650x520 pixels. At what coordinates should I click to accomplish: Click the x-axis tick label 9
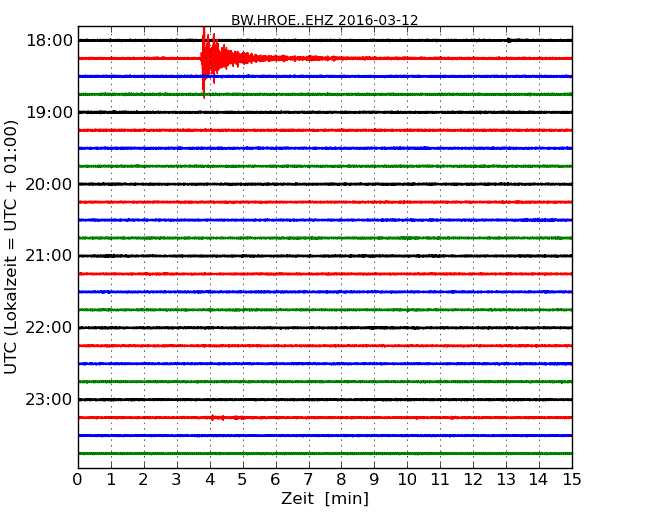tap(374, 480)
